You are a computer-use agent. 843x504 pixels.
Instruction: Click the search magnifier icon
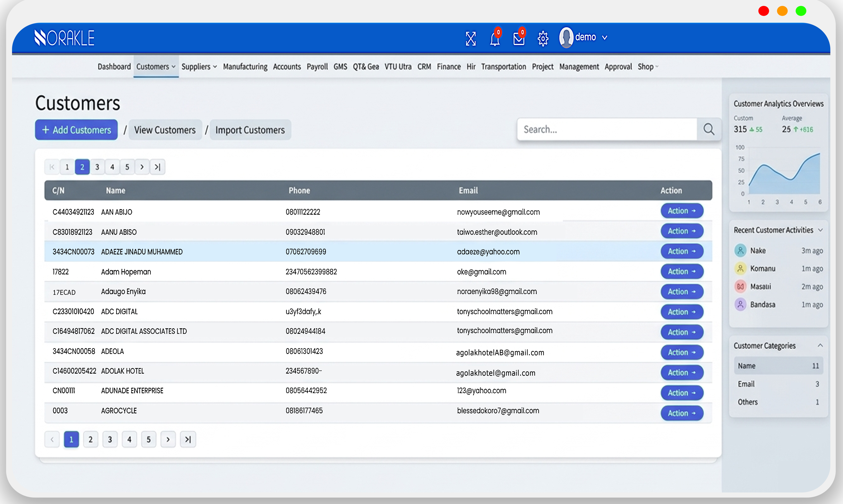point(709,129)
